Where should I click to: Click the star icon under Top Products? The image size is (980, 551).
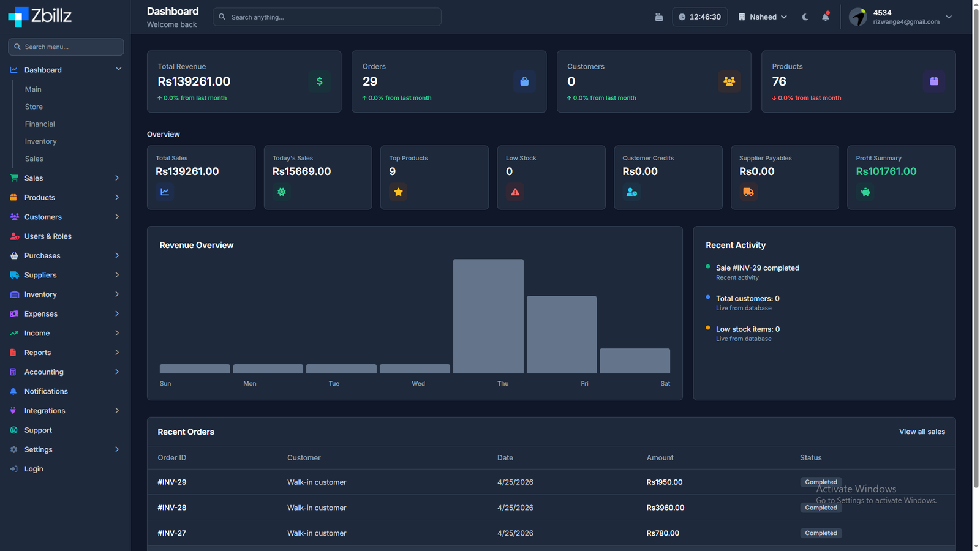(x=398, y=192)
